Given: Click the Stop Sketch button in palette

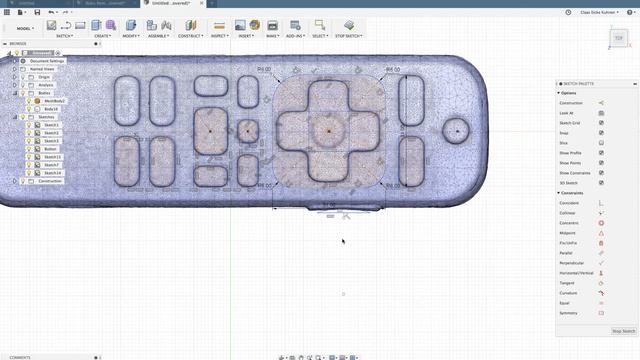Looking at the screenshot, I should (x=624, y=331).
